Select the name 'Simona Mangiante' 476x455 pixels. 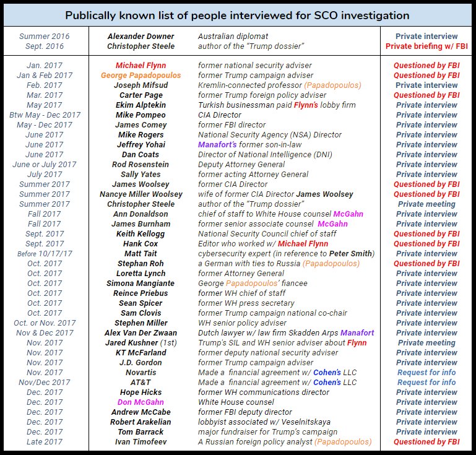(141, 283)
